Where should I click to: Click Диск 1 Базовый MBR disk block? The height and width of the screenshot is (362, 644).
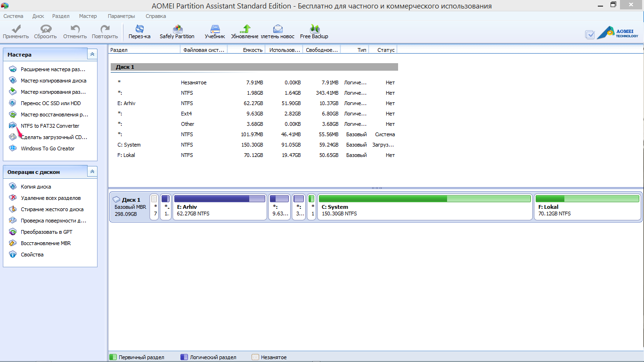tap(129, 206)
